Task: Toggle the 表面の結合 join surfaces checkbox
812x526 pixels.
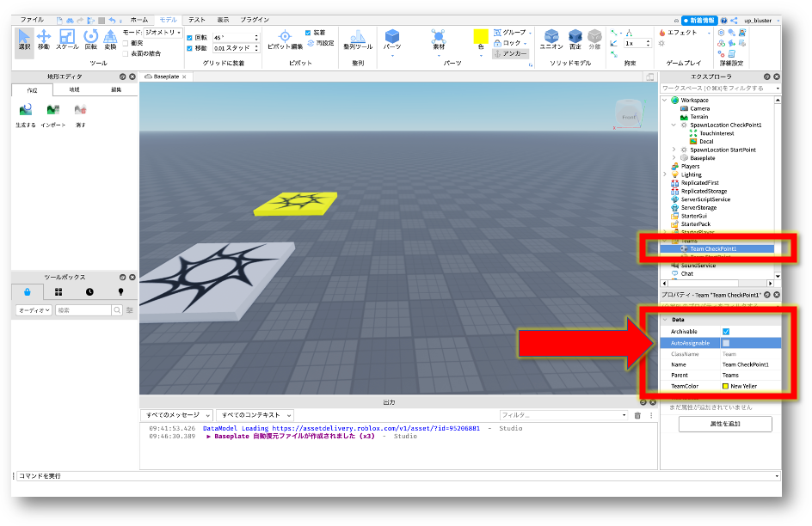Action: pyautogui.click(x=126, y=54)
